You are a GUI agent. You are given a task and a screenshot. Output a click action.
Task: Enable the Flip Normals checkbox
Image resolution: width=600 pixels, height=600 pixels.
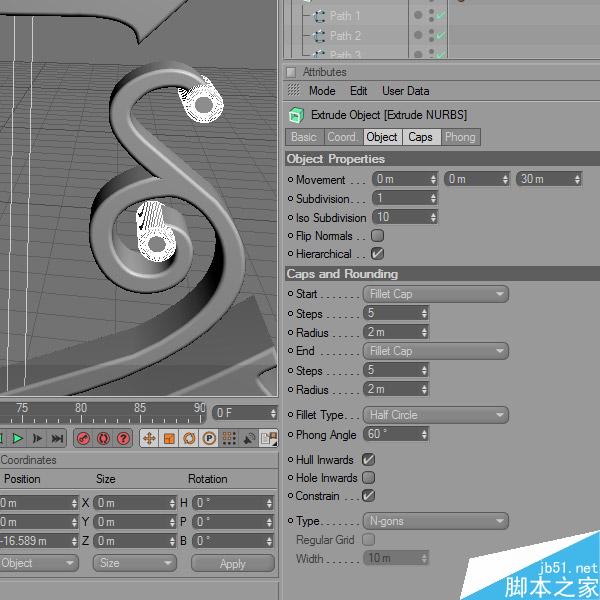tap(377, 235)
